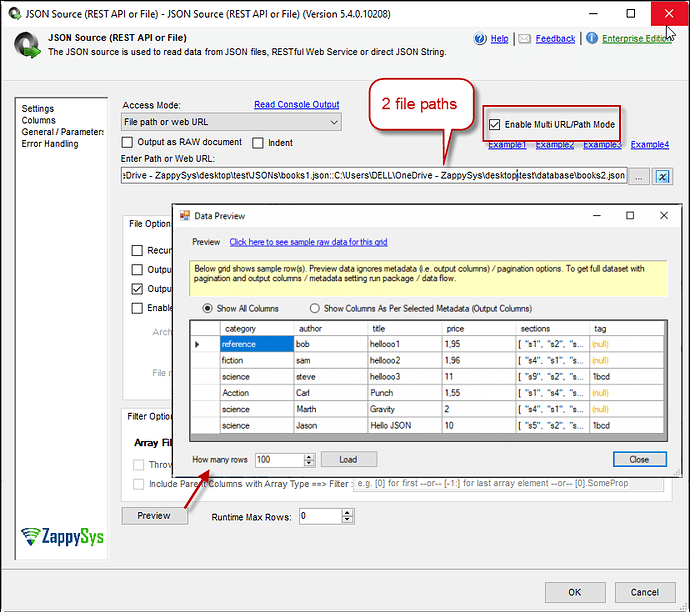Screen dimensions: 690x612
Task: Switch to the Error Handling section
Action: tap(50, 144)
